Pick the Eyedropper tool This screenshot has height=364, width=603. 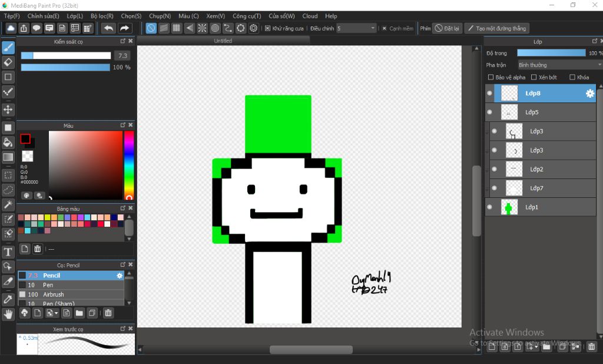(8, 299)
